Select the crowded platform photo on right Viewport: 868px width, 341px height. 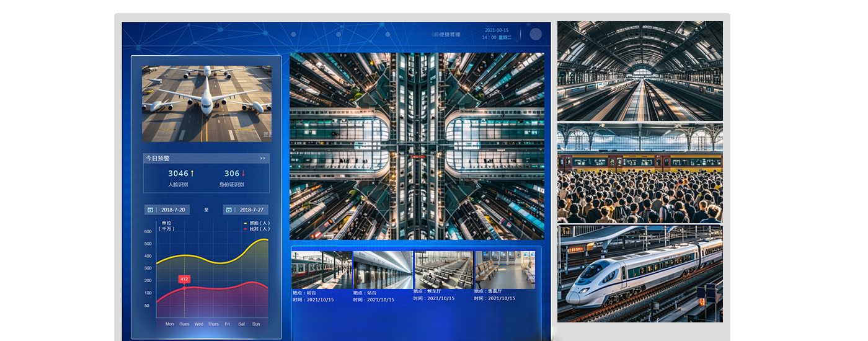[640, 173]
